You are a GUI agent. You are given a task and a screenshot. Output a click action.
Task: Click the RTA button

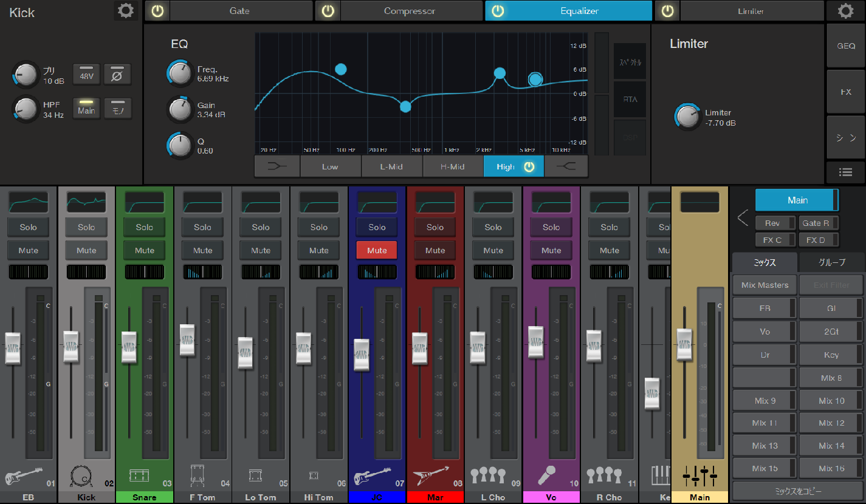[x=630, y=99]
